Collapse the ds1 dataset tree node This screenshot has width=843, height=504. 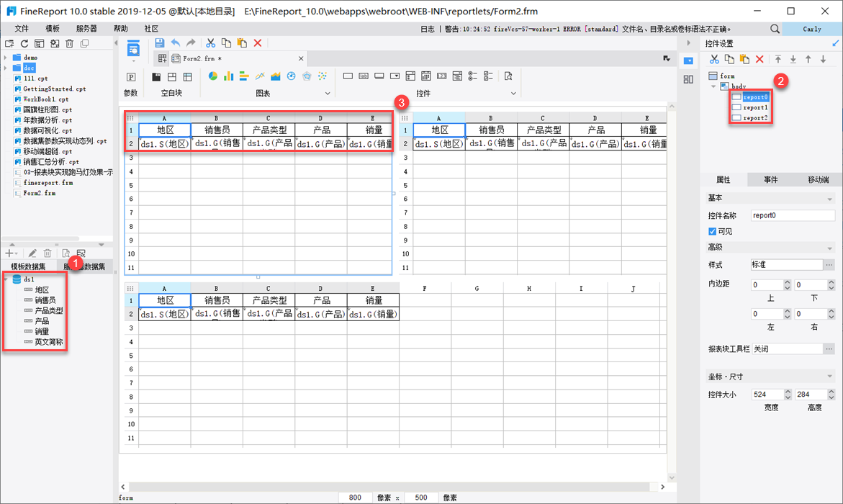[6, 279]
